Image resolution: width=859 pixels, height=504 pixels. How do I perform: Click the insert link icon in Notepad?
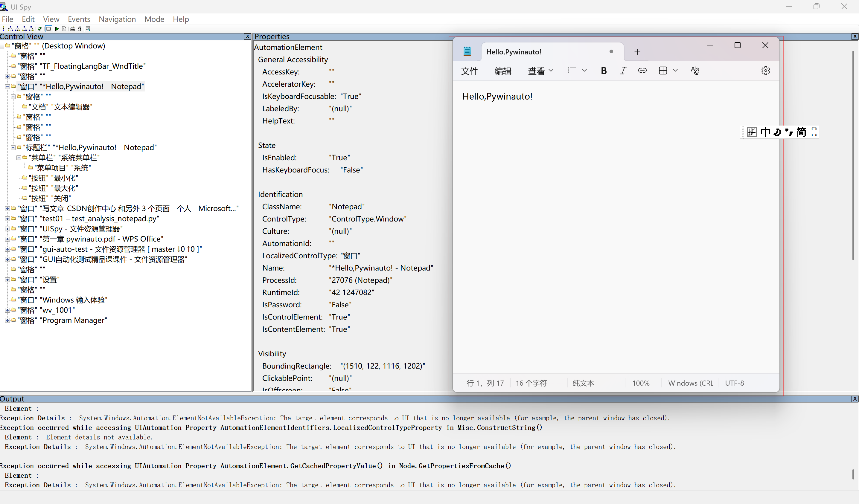click(x=642, y=71)
